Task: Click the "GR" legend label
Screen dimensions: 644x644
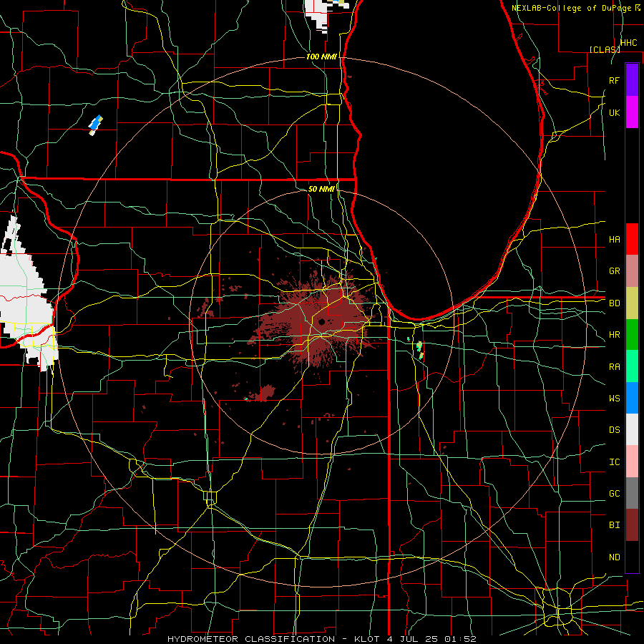Action: click(615, 271)
